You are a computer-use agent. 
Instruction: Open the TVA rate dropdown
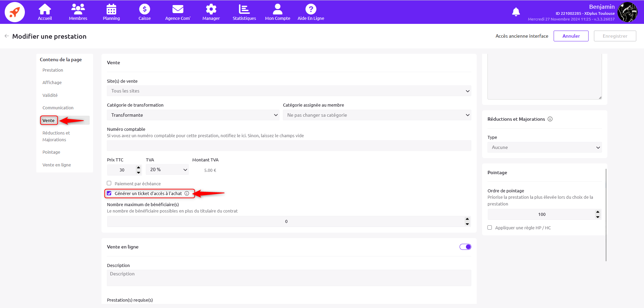tap(167, 170)
